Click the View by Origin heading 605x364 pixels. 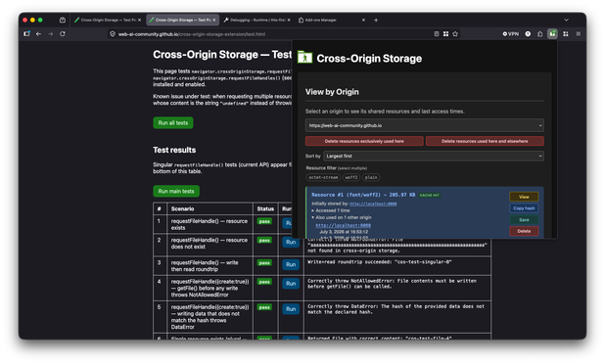click(332, 92)
